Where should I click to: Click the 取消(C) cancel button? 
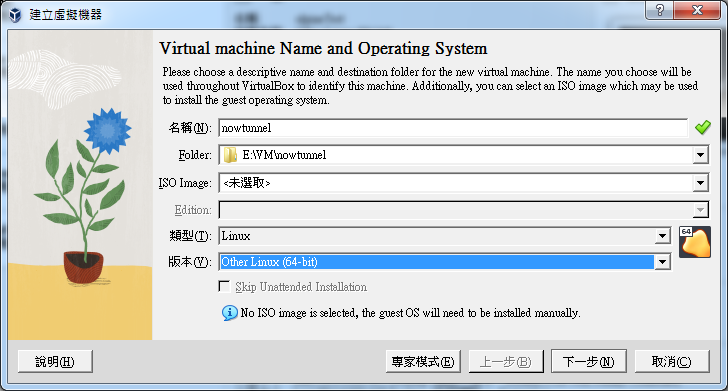(672, 361)
